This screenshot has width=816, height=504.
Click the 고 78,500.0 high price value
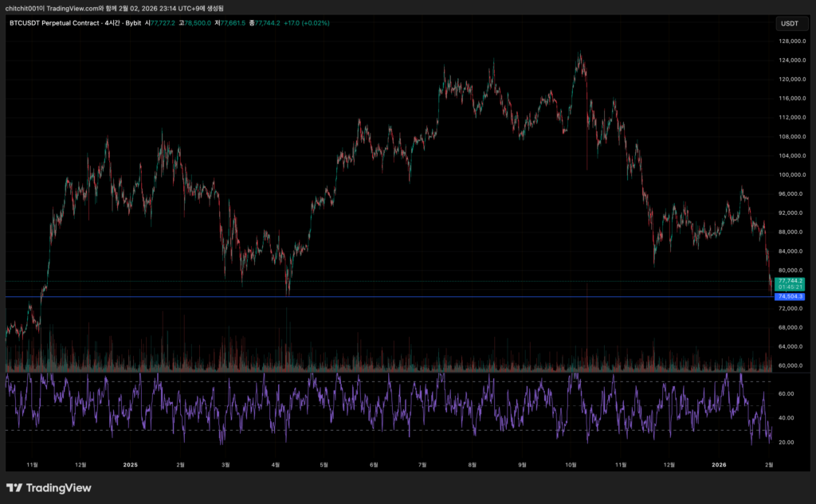195,23
